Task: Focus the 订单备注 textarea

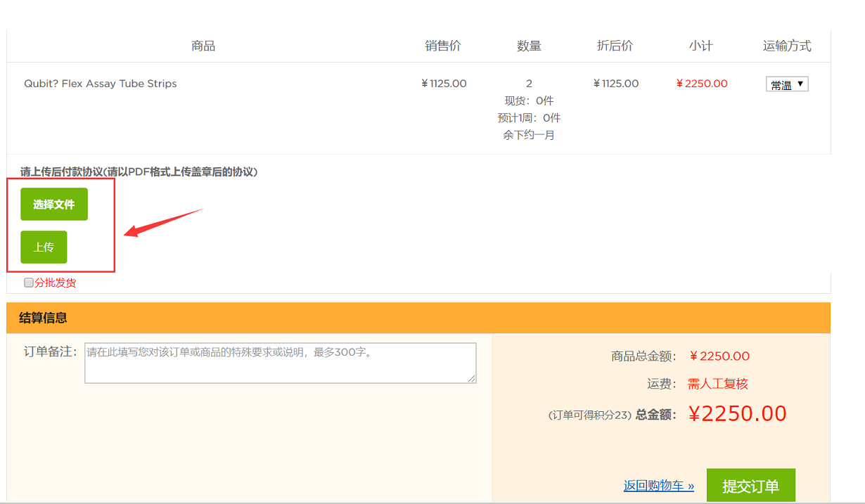Action: pyautogui.click(x=280, y=363)
